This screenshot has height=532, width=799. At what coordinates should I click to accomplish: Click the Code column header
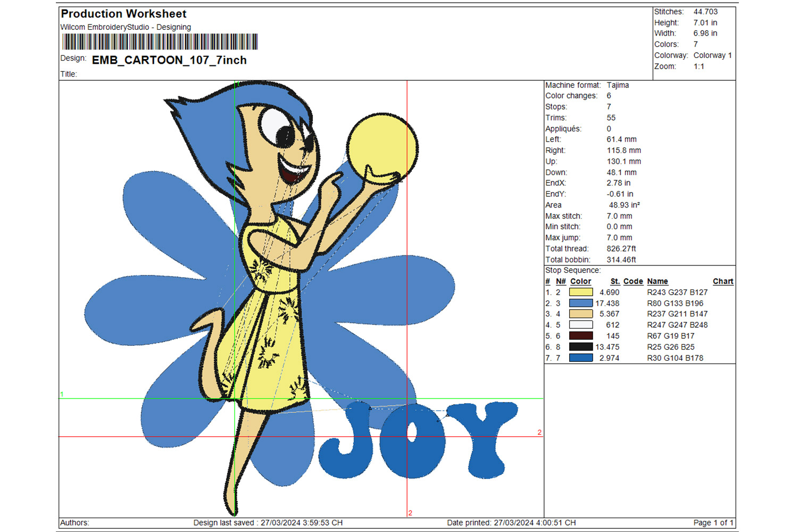633,281
